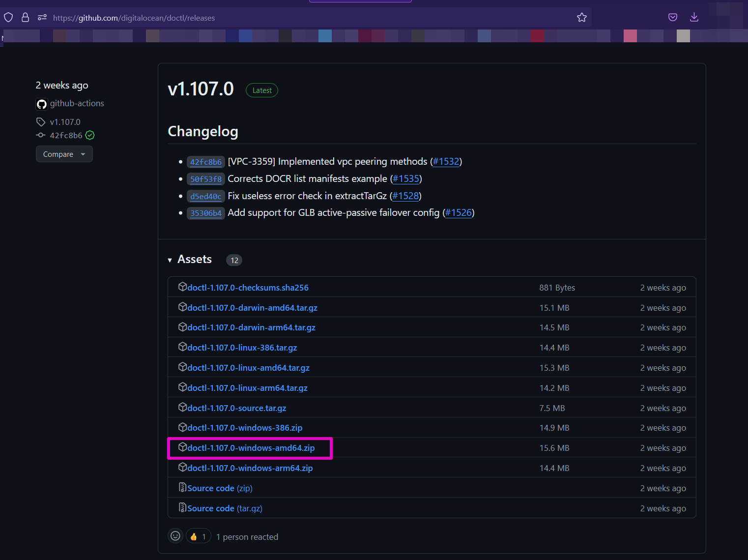748x560 pixels.
Task: Click the '1 person reacted' text
Action: pos(247,537)
